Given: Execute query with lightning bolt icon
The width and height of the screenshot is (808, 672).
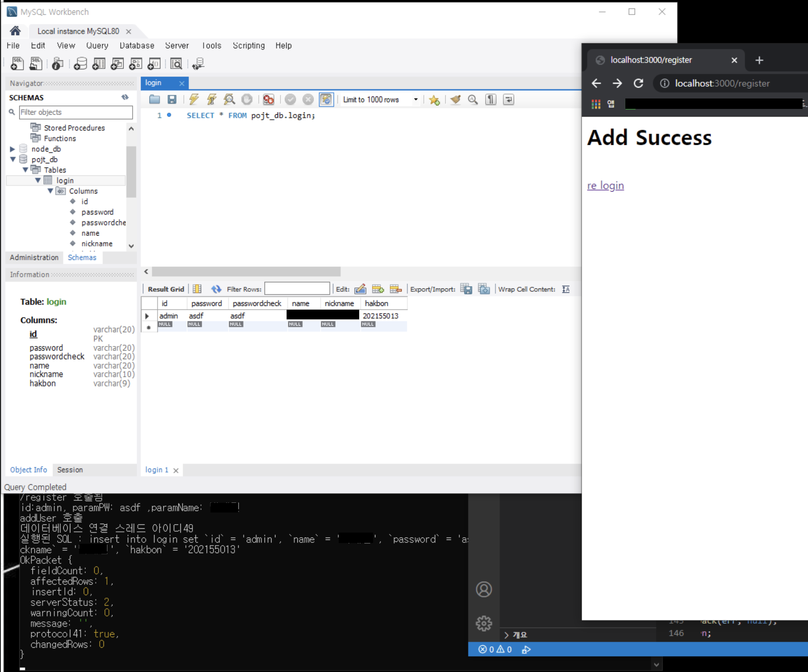Looking at the screenshot, I should (194, 99).
